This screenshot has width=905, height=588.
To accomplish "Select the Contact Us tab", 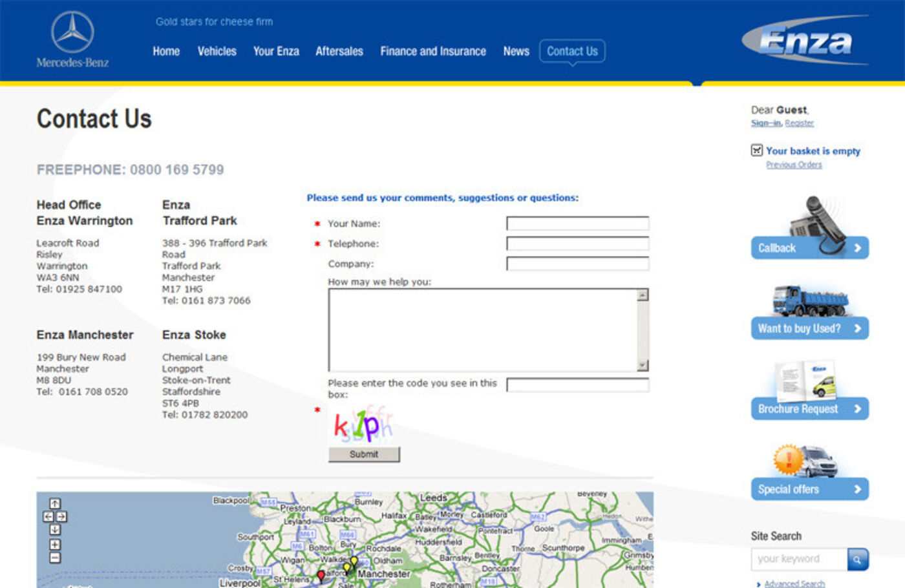I will click(x=572, y=51).
